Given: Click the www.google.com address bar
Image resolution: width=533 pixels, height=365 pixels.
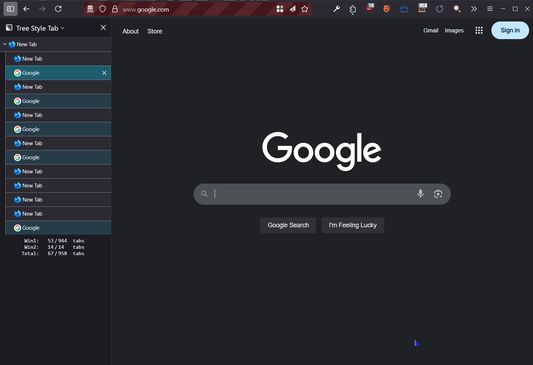Looking at the screenshot, I should (x=197, y=10).
